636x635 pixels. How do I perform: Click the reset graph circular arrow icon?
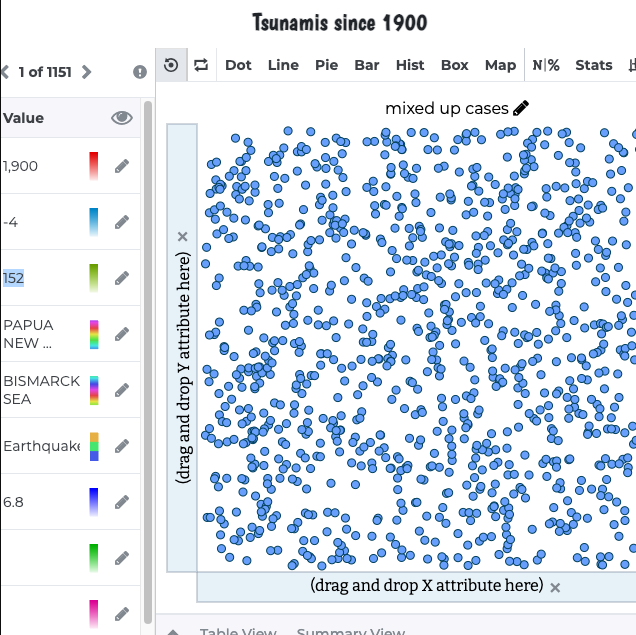pyautogui.click(x=171, y=65)
